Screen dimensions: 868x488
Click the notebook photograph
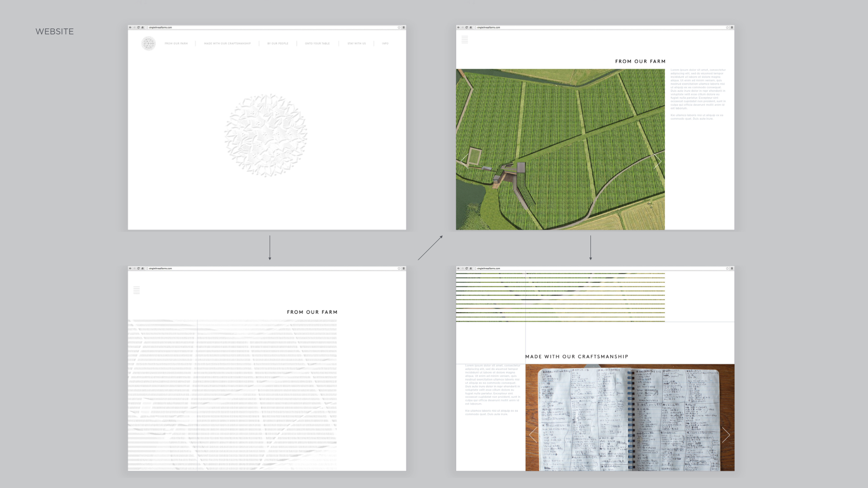tap(629, 418)
